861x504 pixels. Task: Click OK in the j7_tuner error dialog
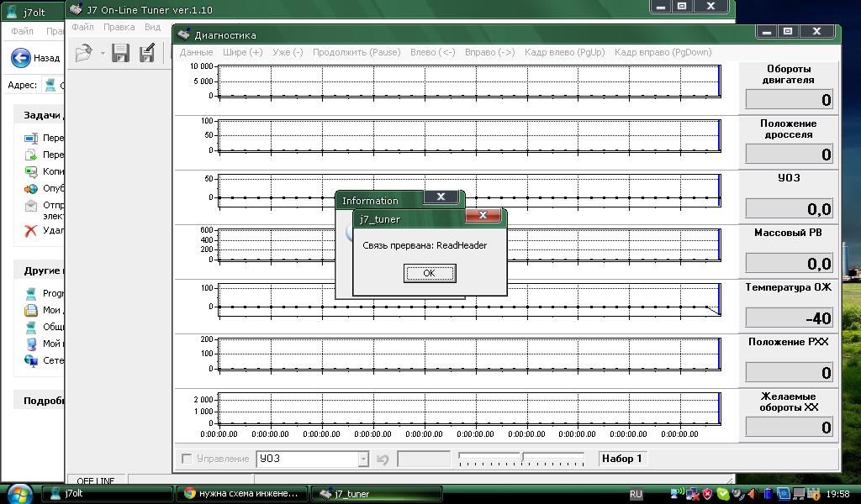[429, 273]
